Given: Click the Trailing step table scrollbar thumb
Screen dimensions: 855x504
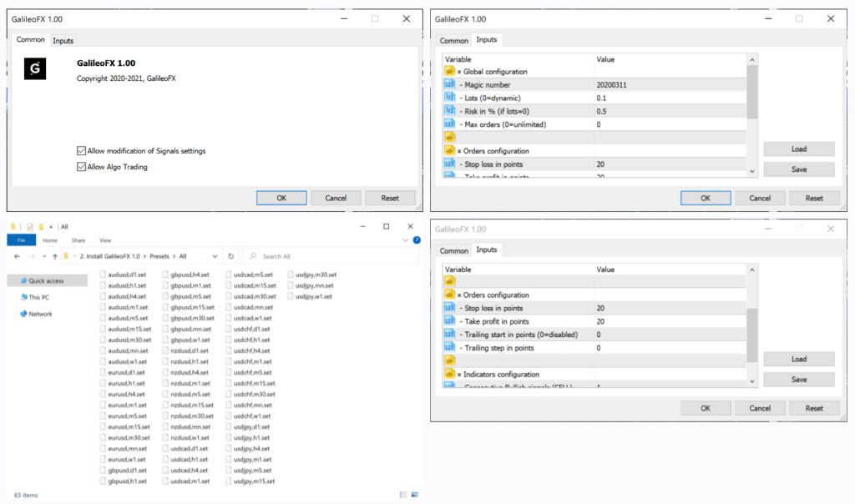Looking at the screenshot, I should (x=752, y=335).
